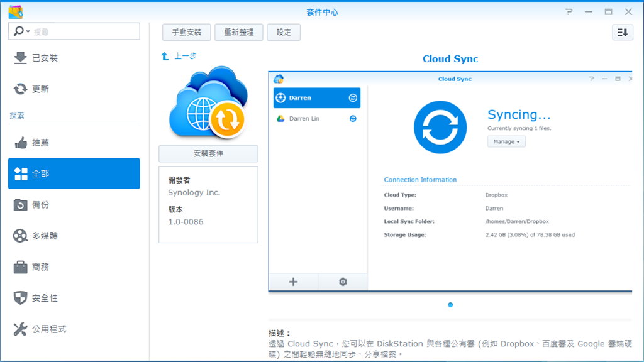
Task: Click the 上一步 back arrow icon
Action: point(165,56)
